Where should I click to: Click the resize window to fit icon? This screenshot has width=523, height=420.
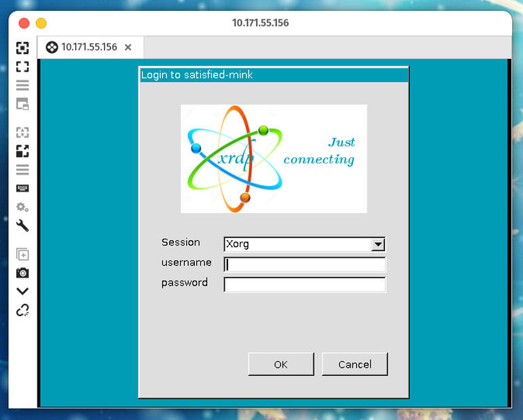(22, 48)
